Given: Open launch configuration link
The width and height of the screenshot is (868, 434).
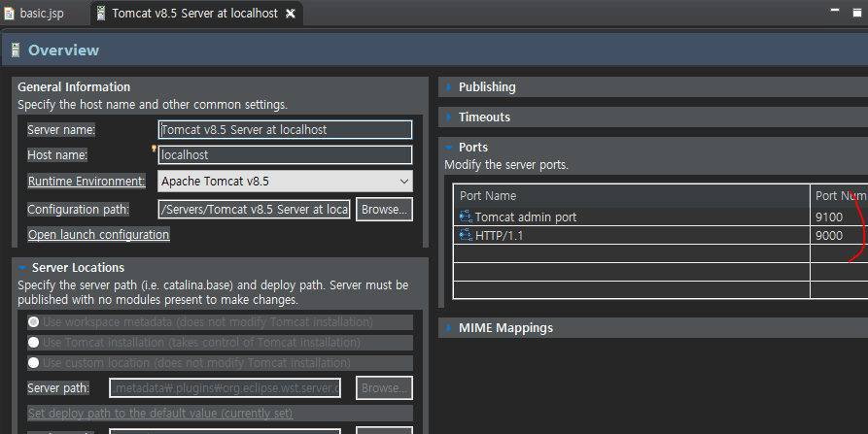Looking at the screenshot, I should click(98, 234).
